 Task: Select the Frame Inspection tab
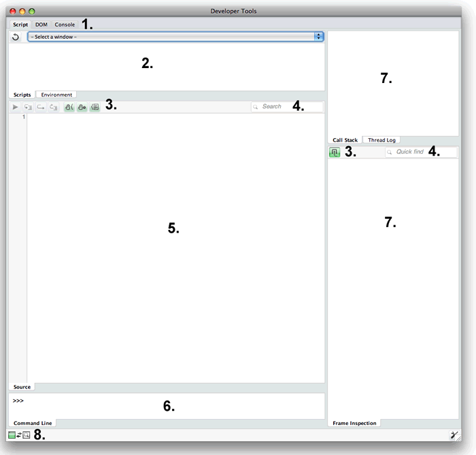click(x=354, y=423)
